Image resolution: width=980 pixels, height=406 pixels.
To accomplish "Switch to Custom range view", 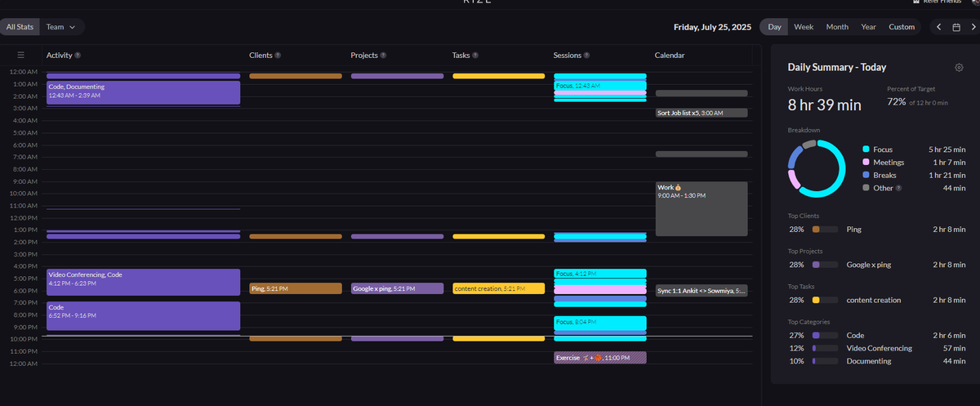I will [x=902, y=27].
